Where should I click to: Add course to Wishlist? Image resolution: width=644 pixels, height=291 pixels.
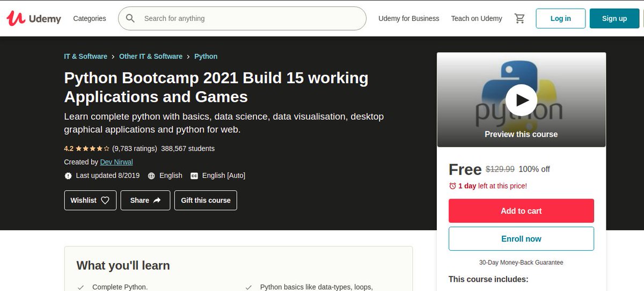click(x=90, y=200)
